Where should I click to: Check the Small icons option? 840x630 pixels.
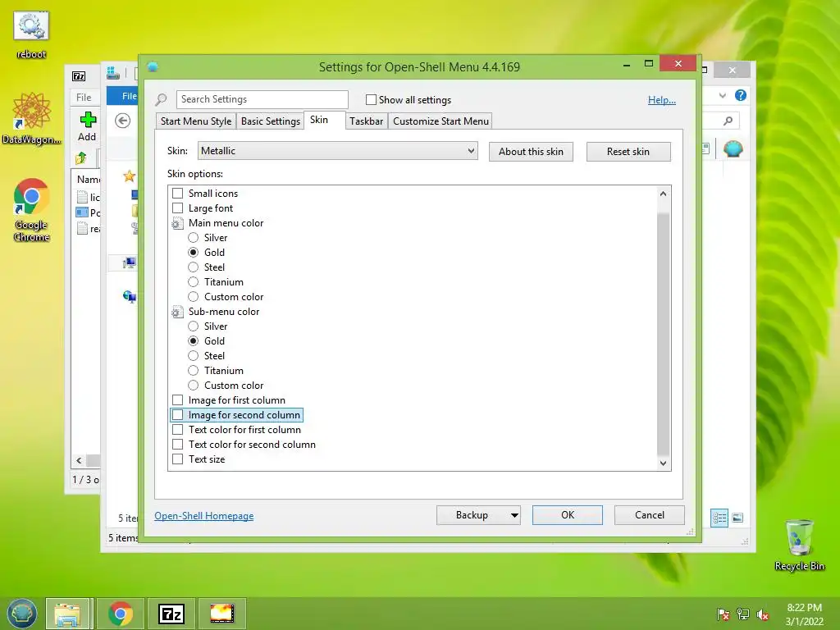[x=178, y=194]
